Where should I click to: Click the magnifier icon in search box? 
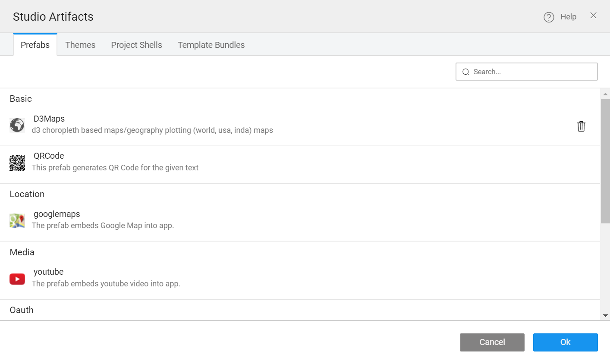pos(466,72)
